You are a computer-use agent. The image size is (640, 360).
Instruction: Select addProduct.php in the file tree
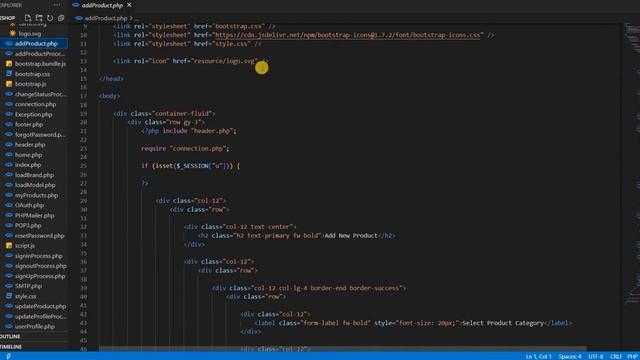pyautogui.click(x=36, y=44)
